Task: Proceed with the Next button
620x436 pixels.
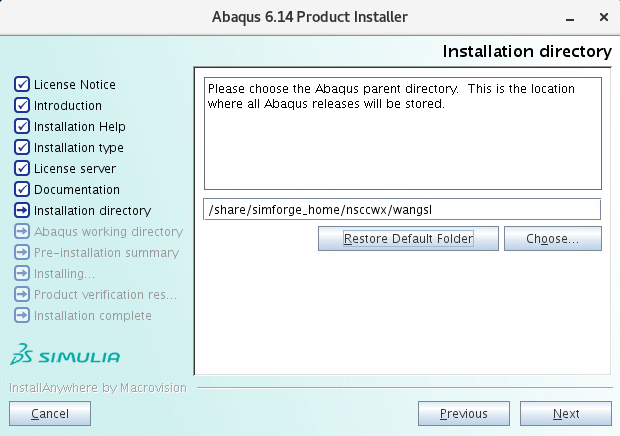Action: point(566,413)
